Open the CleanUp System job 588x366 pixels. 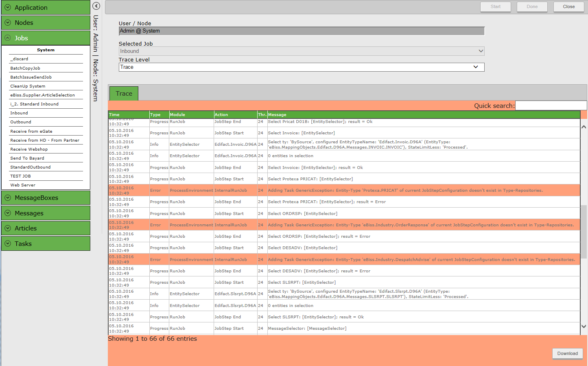28,86
